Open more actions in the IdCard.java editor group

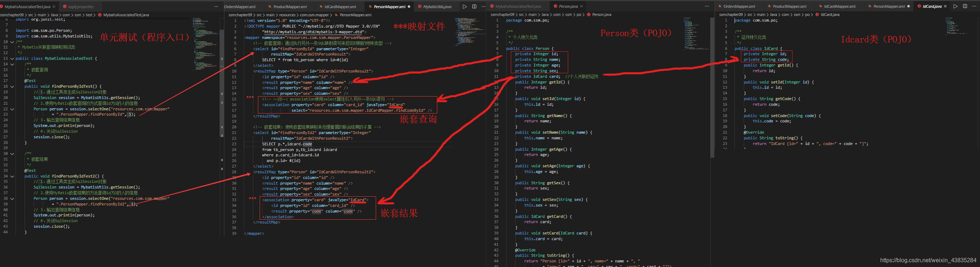coord(974,6)
